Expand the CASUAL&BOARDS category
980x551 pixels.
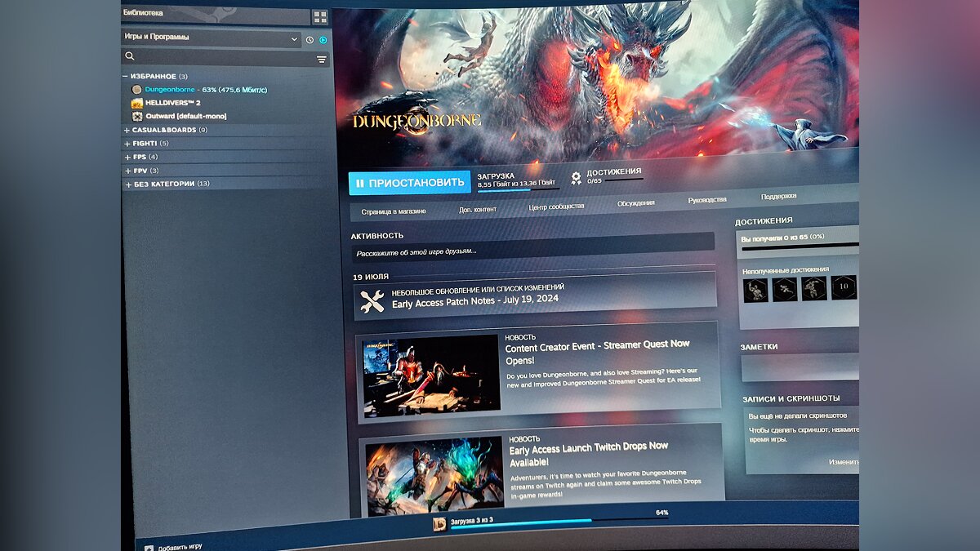[x=127, y=130]
